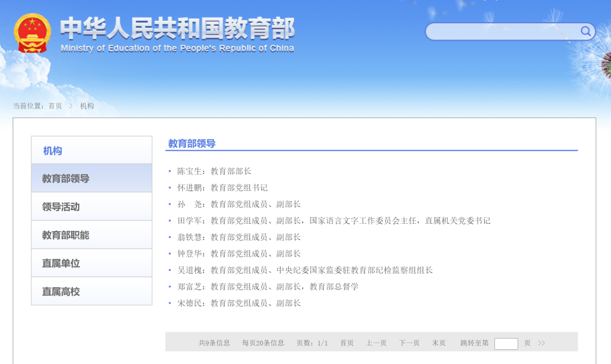Open the 陈宝生 教育部部长 entry
611x364 pixels.
click(x=214, y=171)
